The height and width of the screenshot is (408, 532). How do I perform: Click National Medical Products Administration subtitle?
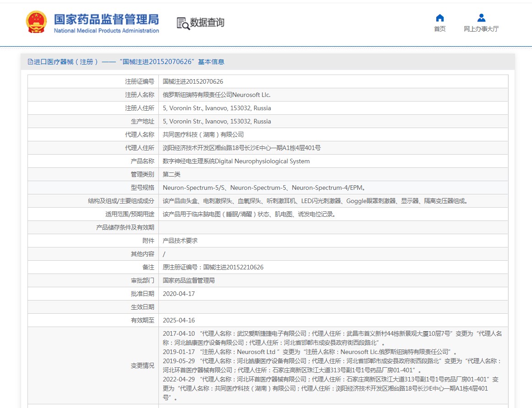(107, 31)
